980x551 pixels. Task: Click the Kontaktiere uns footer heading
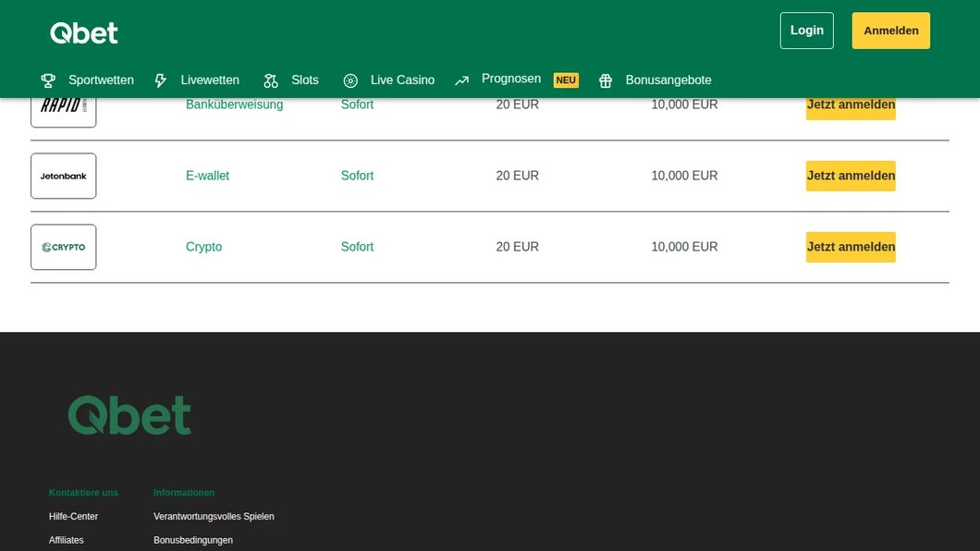tap(84, 493)
